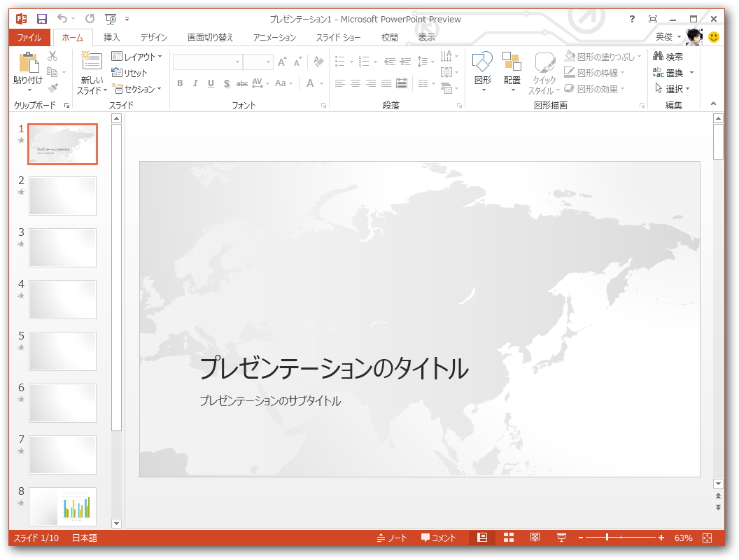739x560 pixels.
Task: Open the レイアウト dropdown
Action: point(137,55)
